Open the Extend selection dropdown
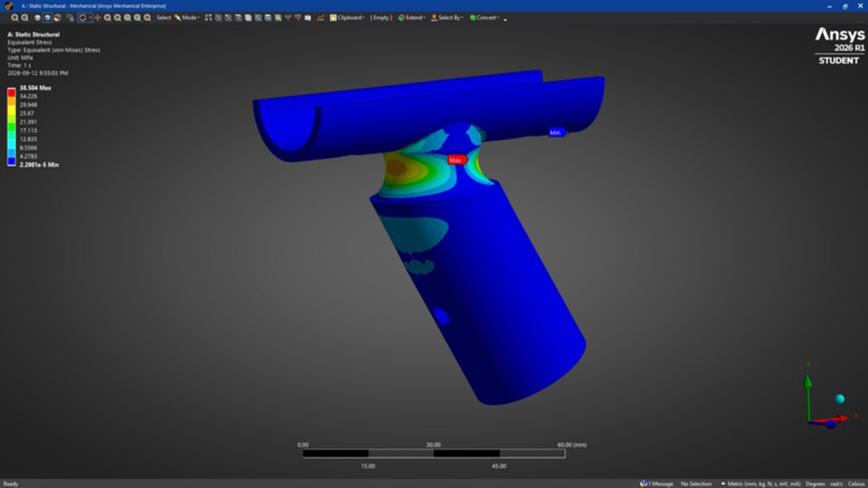The width and height of the screenshot is (868, 488). (412, 18)
